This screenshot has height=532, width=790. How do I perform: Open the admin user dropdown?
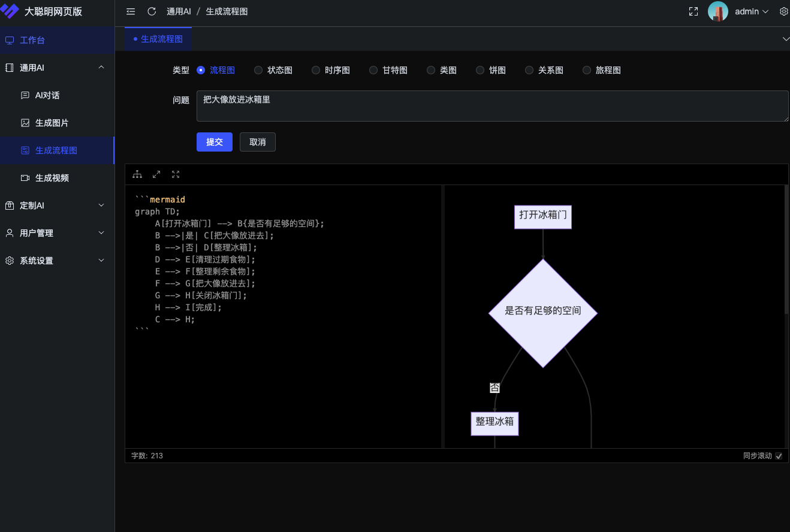click(752, 11)
